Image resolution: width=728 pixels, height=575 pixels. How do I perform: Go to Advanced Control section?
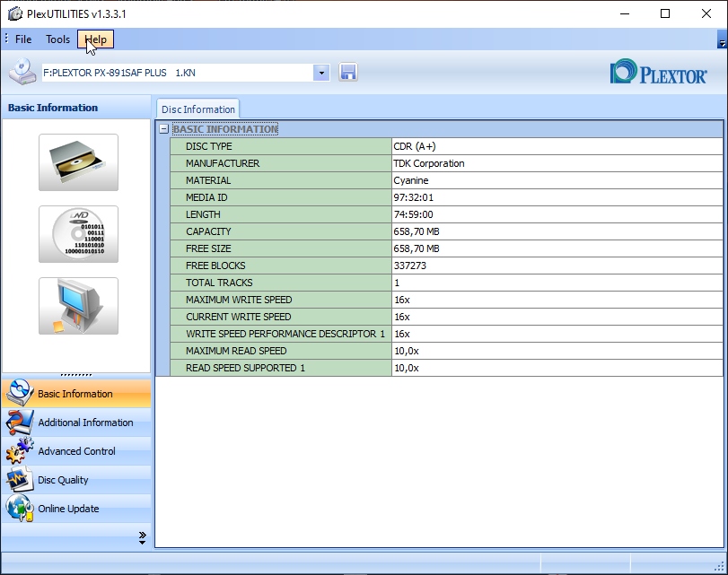click(75, 451)
